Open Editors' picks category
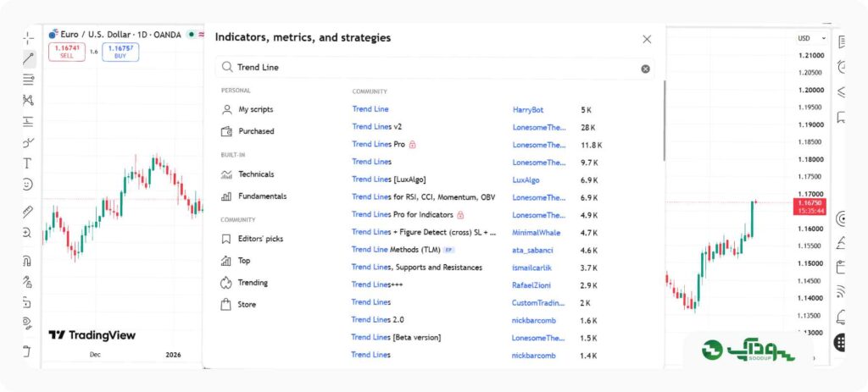Image resolution: width=868 pixels, height=392 pixels. [253, 239]
